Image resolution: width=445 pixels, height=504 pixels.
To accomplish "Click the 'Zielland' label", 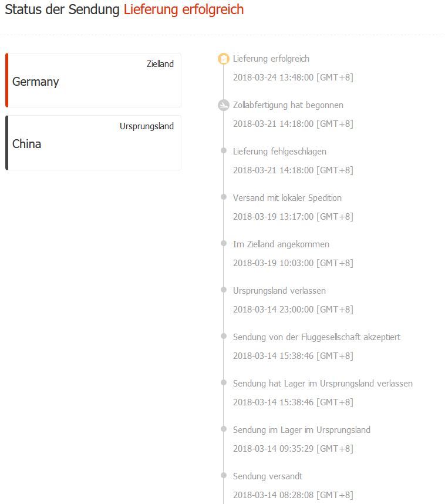I will pyautogui.click(x=160, y=64).
